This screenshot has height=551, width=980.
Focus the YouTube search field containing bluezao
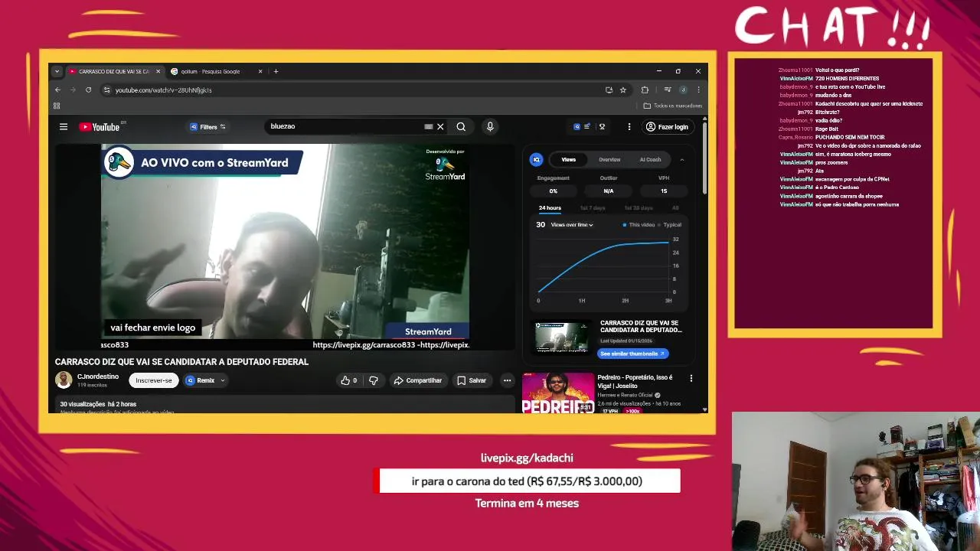coord(345,127)
